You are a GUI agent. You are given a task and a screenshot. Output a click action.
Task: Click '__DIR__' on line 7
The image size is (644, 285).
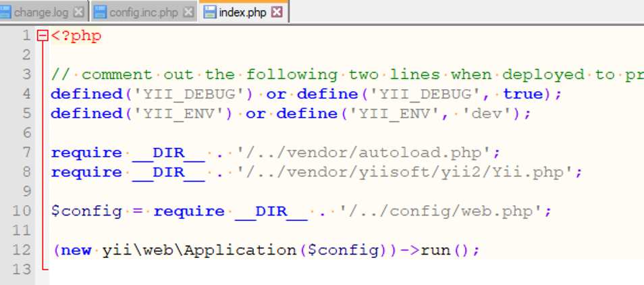click(x=168, y=153)
